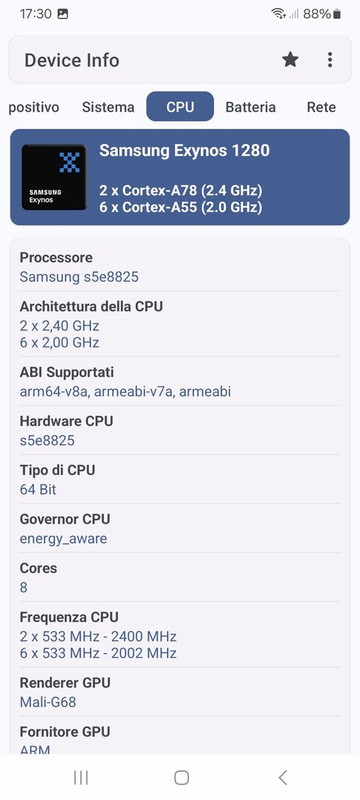Tap the Android back arrow
Screen dimensions: 360x800
pos(282,778)
